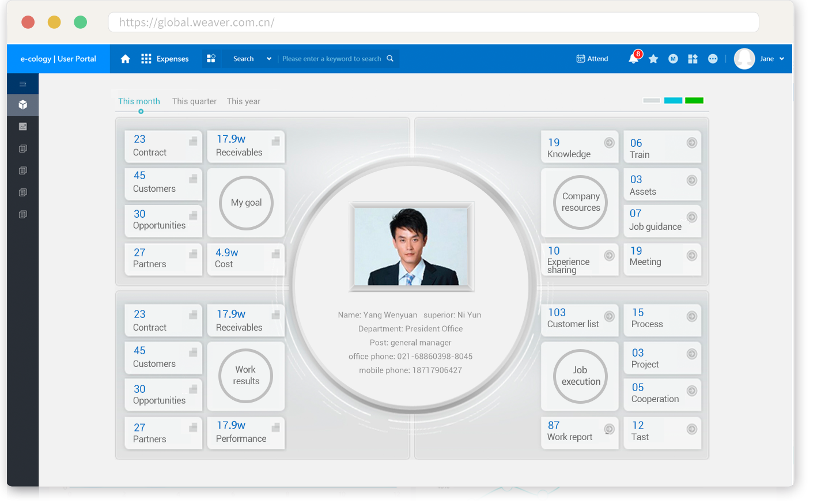Open favorites star icon
The image size is (821, 504).
[653, 59]
